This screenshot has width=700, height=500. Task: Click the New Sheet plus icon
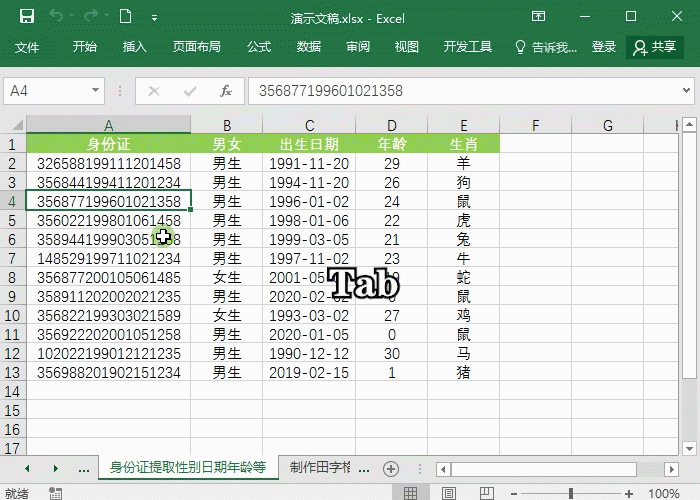click(391, 469)
